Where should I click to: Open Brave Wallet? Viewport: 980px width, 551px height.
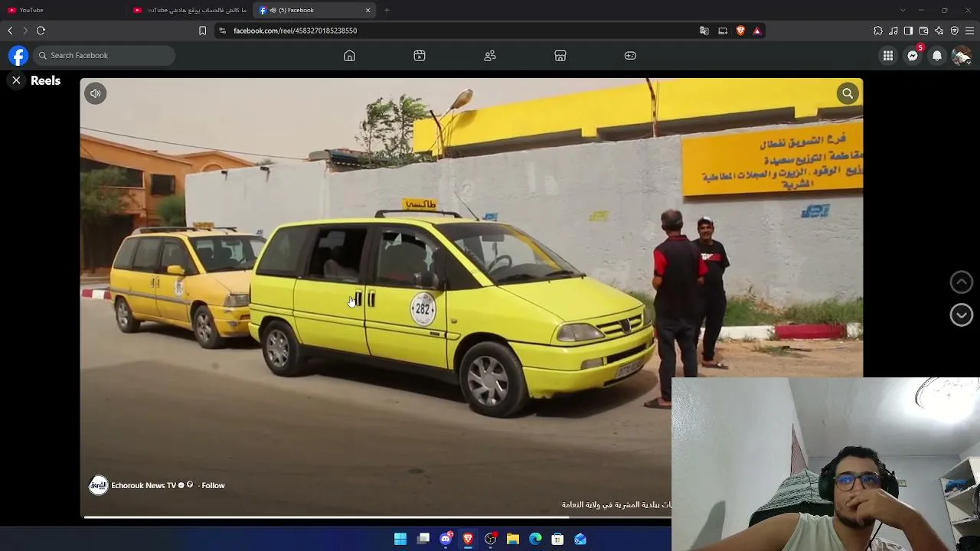923,31
